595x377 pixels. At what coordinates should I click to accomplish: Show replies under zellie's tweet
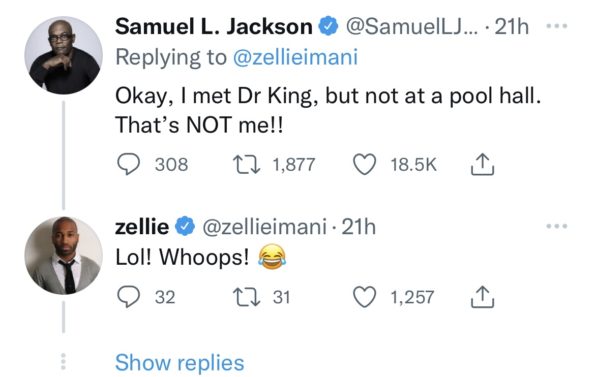click(179, 363)
